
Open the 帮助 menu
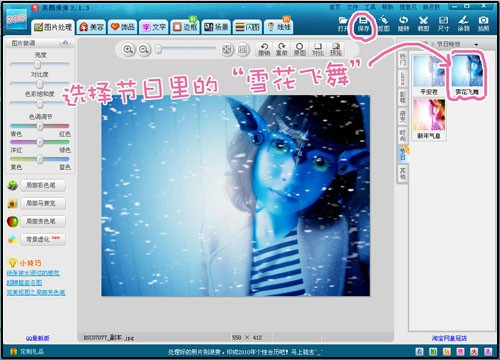[387, 7]
